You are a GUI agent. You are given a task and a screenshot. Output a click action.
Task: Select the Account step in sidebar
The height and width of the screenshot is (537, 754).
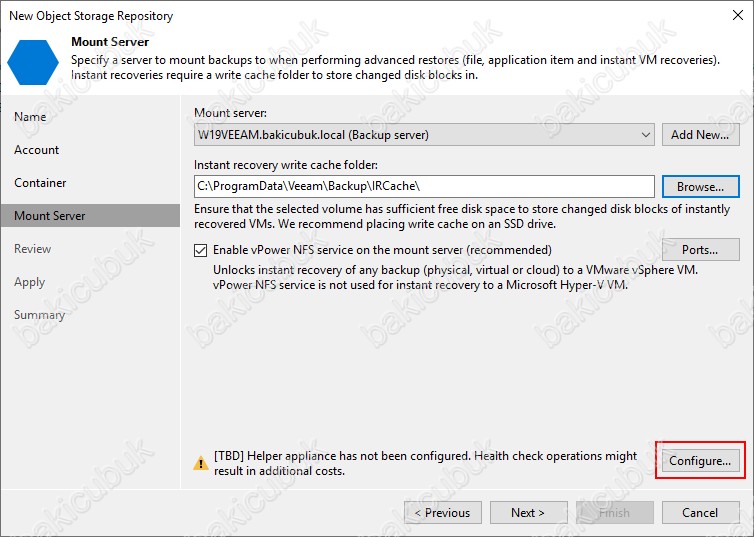[x=37, y=150]
